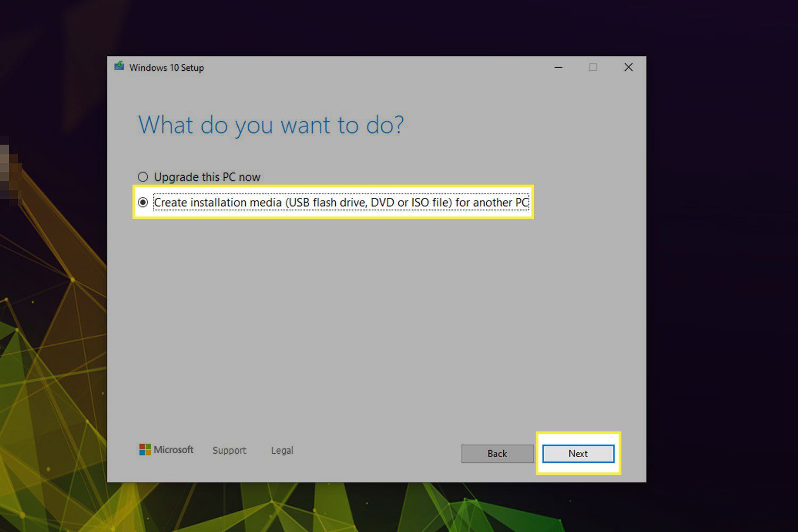Go back with the Back button
The image size is (798, 532).
[x=497, y=454]
